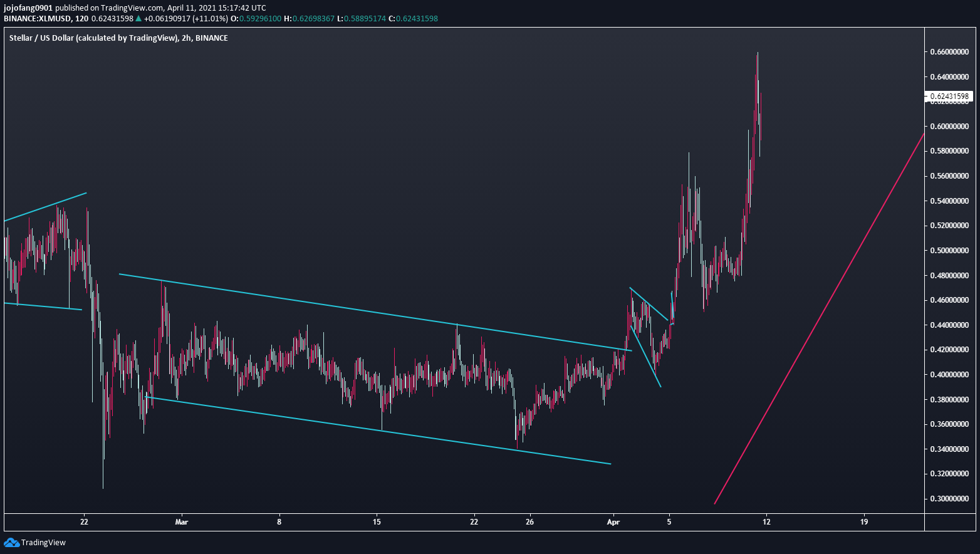Select the pink rising trend line

820,318
